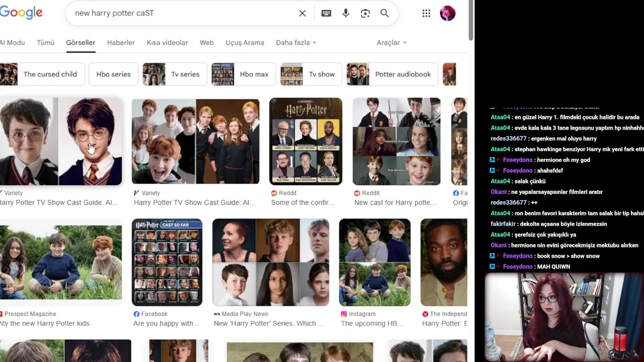The height and width of the screenshot is (362, 644).
Task: Open first Variety Harry Potter portrait thumbnail
Action: (x=61, y=142)
